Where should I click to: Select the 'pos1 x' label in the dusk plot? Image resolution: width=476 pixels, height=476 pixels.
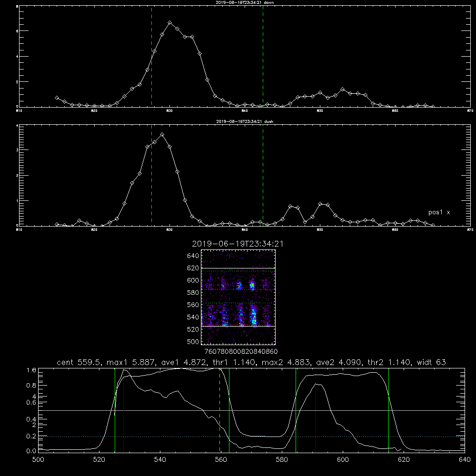point(439,212)
